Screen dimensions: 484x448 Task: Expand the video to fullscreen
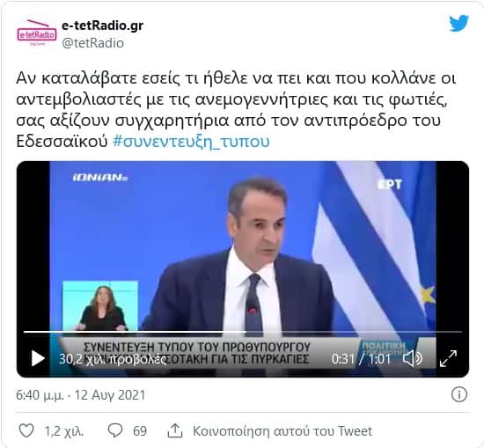(448, 359)
